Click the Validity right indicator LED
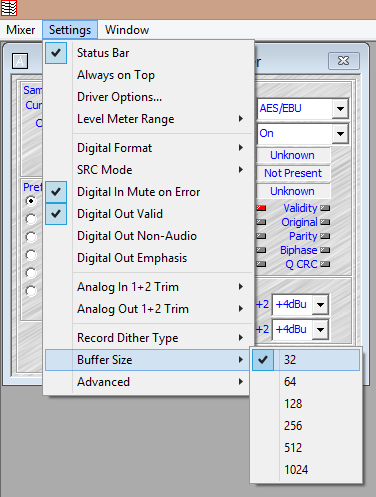 coord(325,208)
